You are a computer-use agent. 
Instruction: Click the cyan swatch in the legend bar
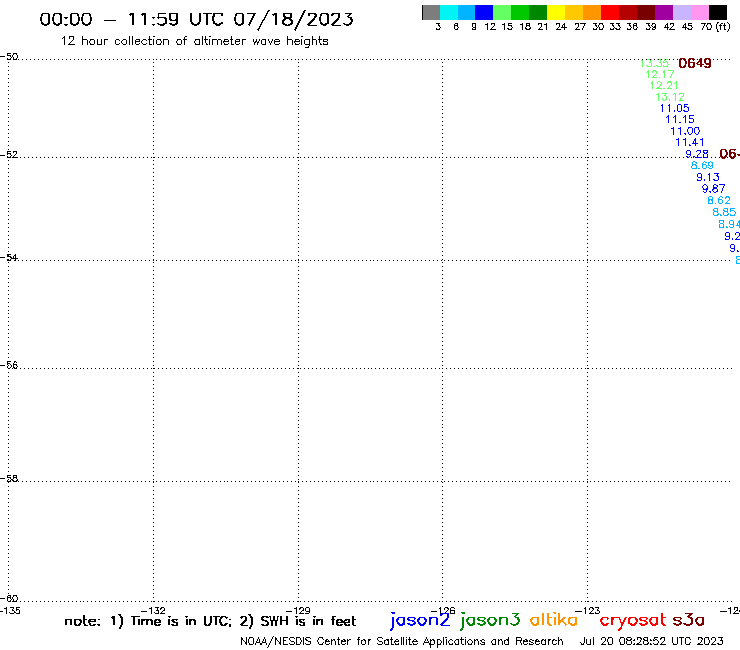(x=449, y=12)
